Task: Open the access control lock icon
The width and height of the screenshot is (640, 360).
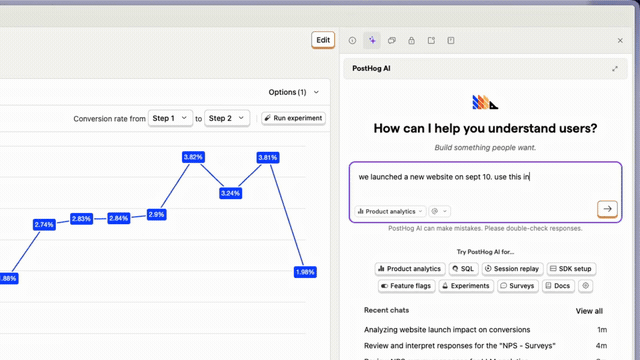Action: coord(411,40)
